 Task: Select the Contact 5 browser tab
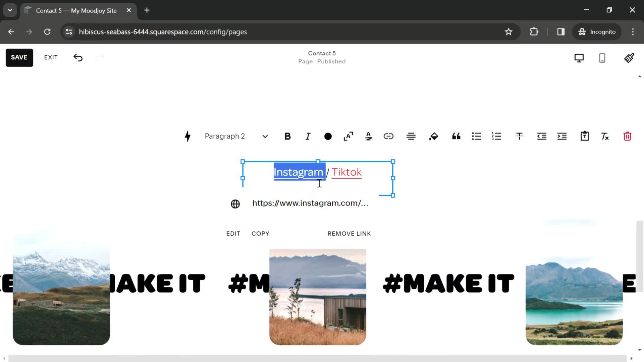pos(78,10)
